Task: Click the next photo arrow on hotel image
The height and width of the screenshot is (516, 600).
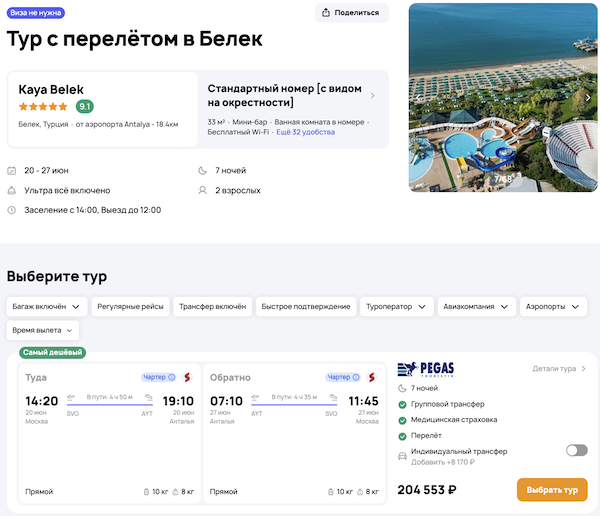Action: pyautogui.click(x=588, y=97)
